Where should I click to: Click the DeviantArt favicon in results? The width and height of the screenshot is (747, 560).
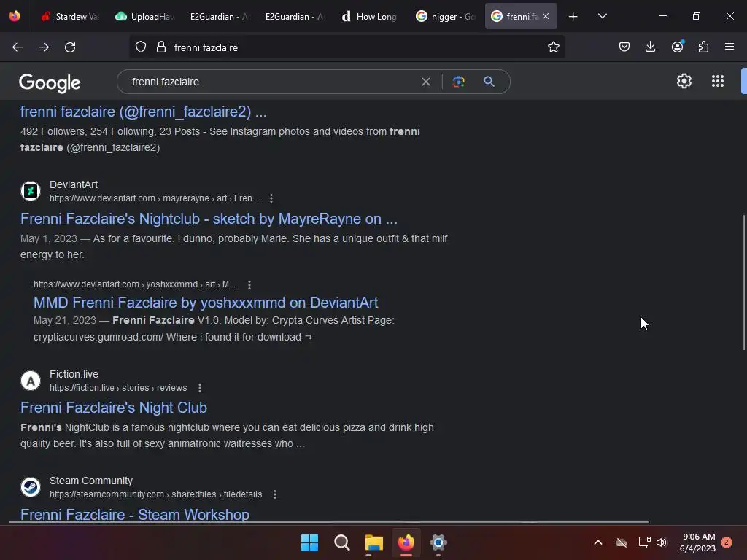(x=31, y=192)
